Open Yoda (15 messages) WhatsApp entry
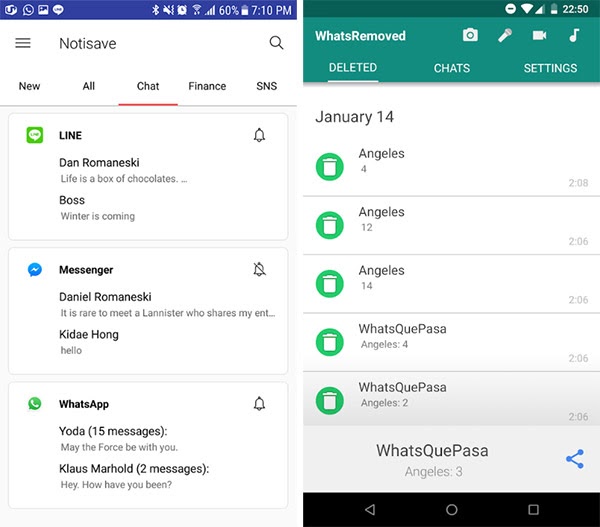The width and height of the screenshot is (600, 527). pyautogui.click(x=148, y=439)
